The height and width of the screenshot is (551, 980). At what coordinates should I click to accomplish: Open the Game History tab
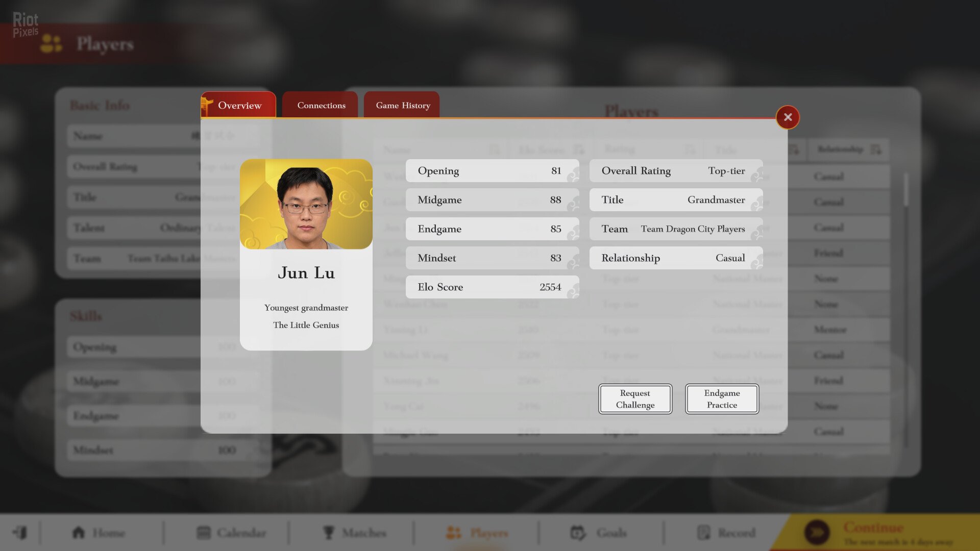click(x=401, y=105)
